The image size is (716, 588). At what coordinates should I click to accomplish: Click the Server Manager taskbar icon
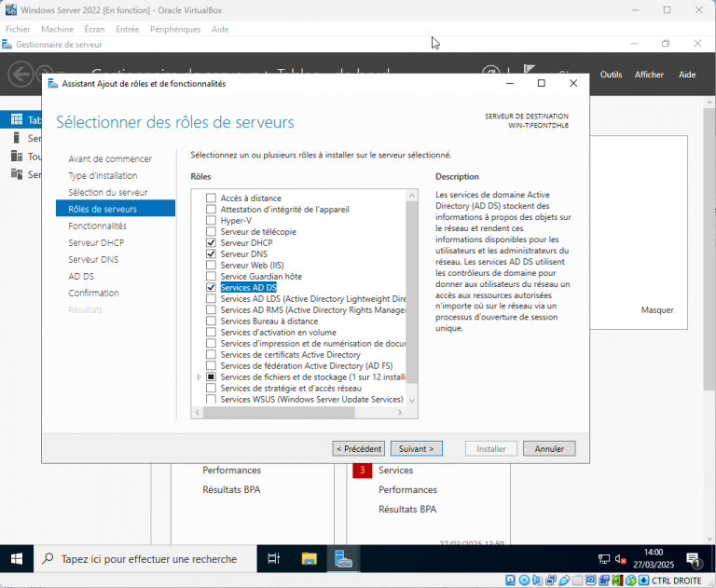(344, 559)
